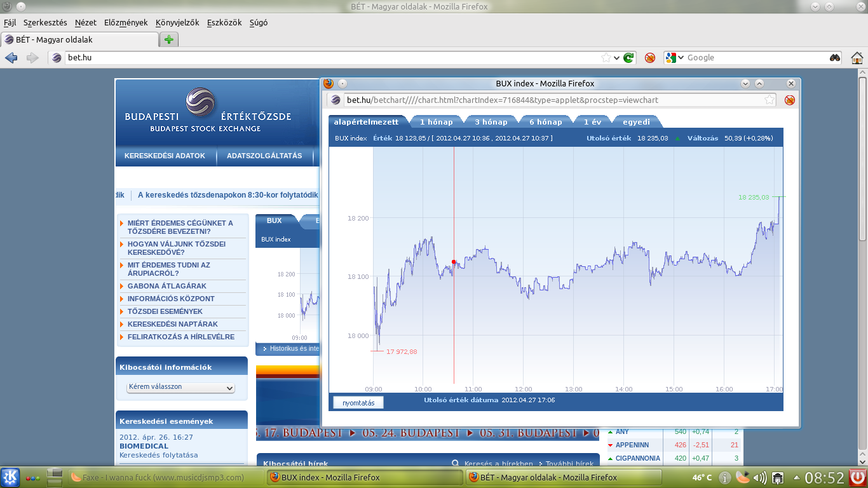Click the Faxe music player taskbar entry

point(166,477)
